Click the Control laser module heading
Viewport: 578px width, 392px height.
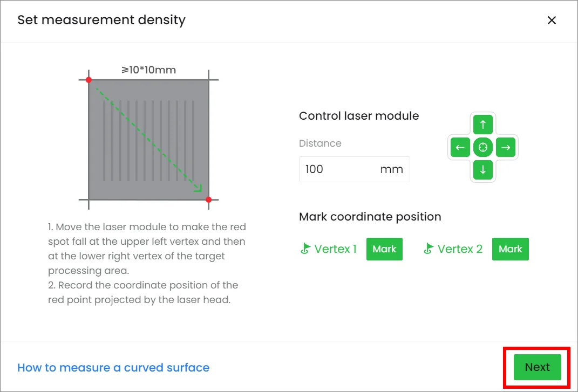tap(359, 116)
